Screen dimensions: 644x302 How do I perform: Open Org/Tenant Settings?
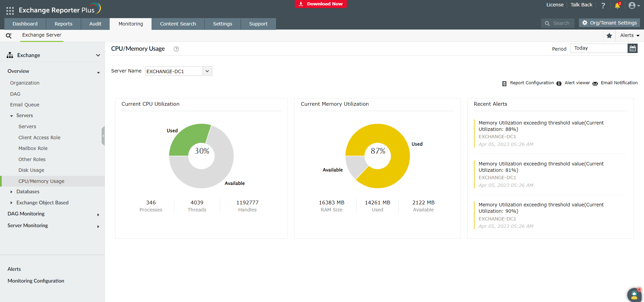[x=609, y=23]
